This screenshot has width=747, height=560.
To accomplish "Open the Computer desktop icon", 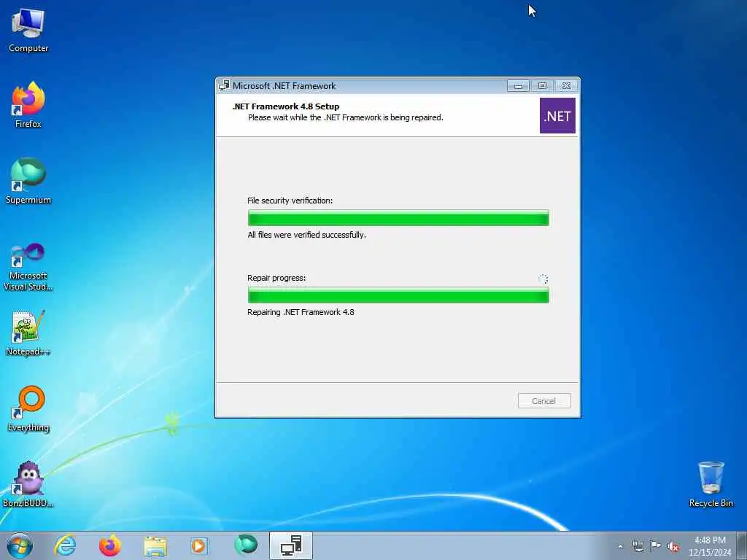I will (x=28, y=30).
